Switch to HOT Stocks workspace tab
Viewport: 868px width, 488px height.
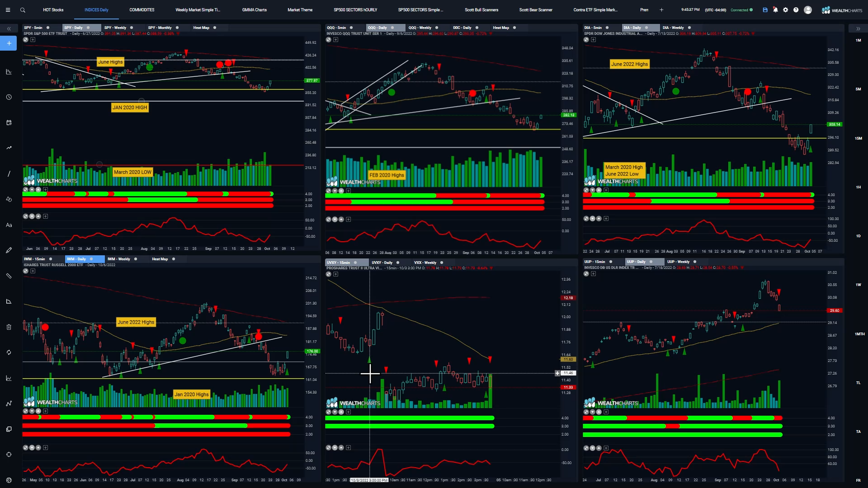click(x=53, y=10)
